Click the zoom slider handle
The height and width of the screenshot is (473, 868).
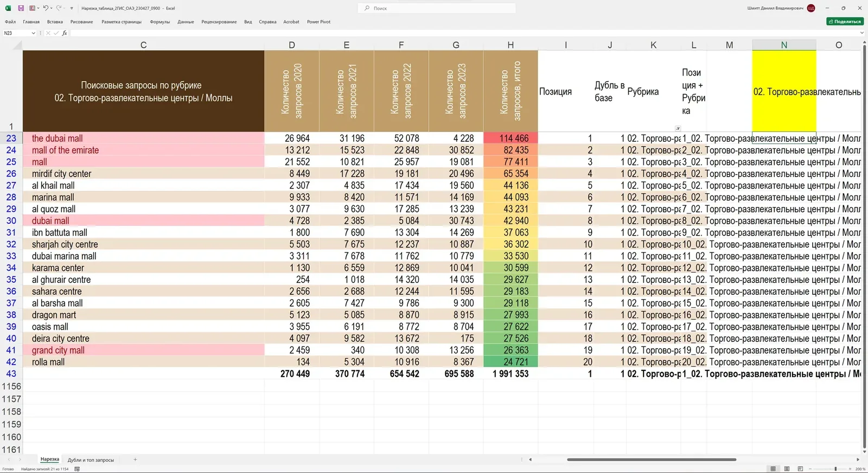pos(835,469)
